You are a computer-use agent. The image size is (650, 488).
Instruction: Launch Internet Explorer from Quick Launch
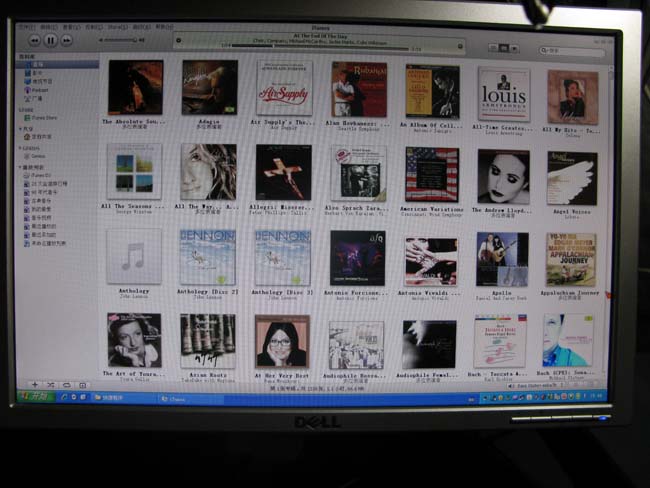coord(65,397)
